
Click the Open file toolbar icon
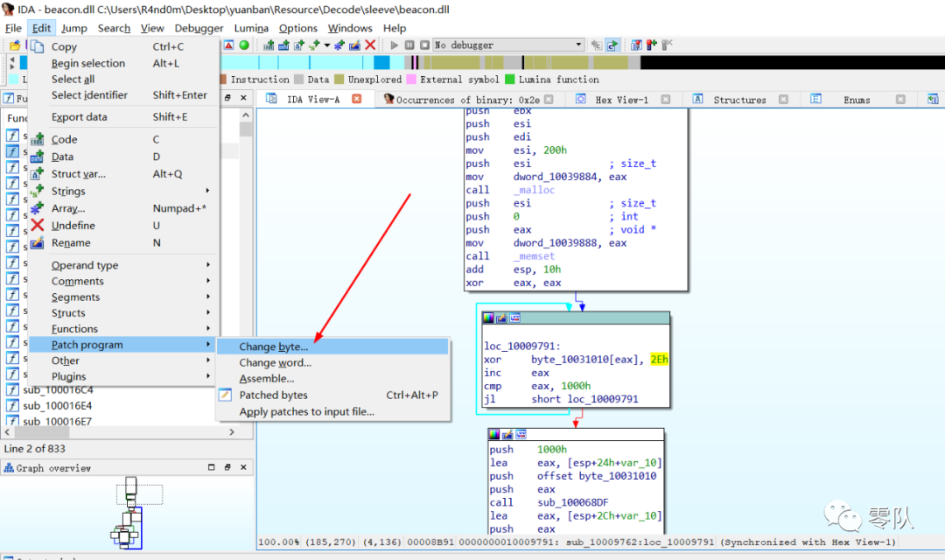coord(15,45)
